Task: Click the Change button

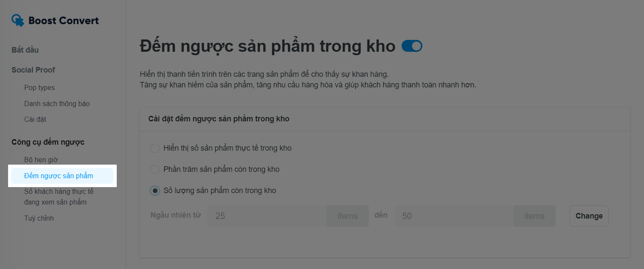Action: pos(589,216)
